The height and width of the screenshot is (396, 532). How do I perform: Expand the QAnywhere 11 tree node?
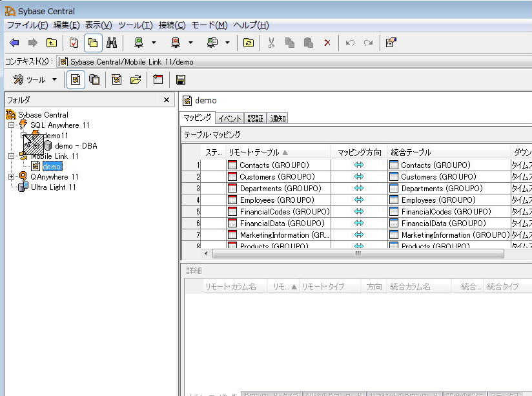click(11, 177)
